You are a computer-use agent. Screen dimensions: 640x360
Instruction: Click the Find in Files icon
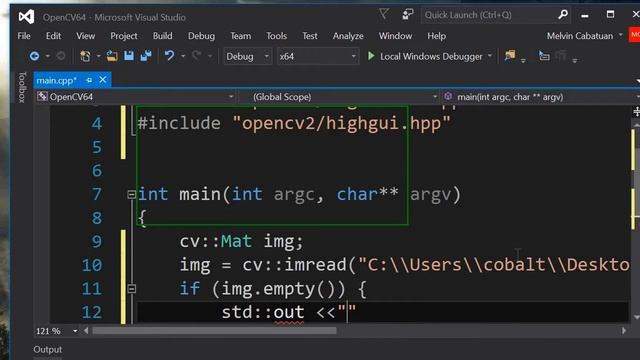[x=509, y=56]
